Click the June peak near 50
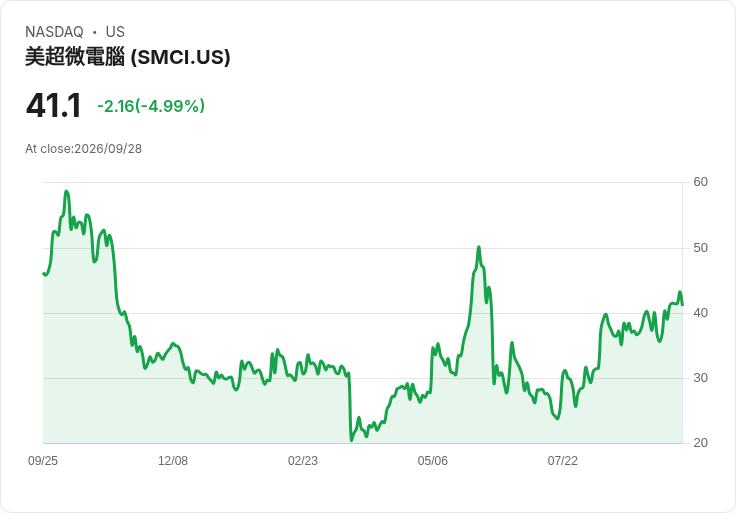Image resolution: width=736 pixels, height=513 pixels. tap(479, 247)
